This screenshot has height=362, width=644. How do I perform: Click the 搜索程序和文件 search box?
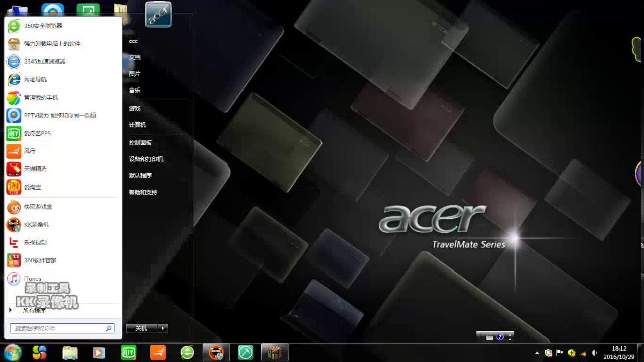pyautogui.click(x=62, y=328)
